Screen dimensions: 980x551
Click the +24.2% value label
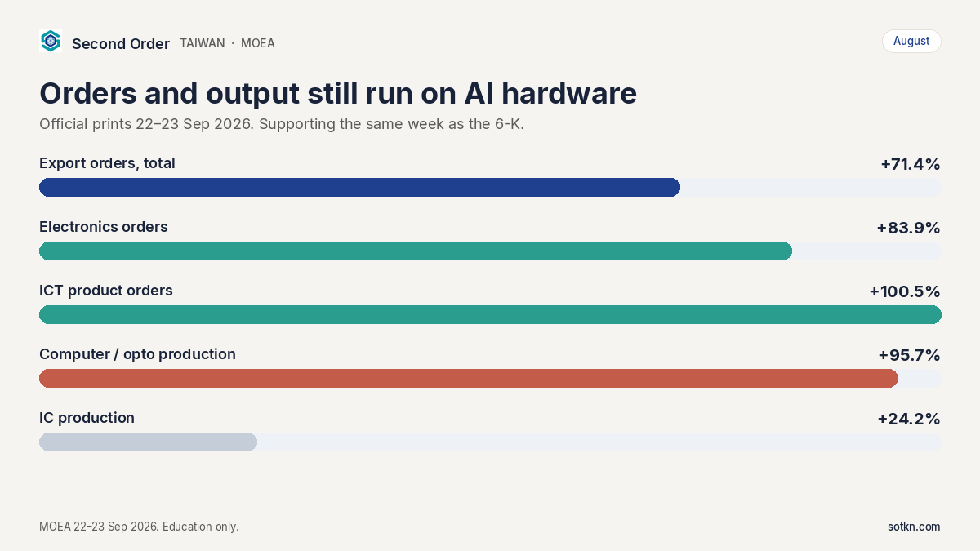point(909,419)
